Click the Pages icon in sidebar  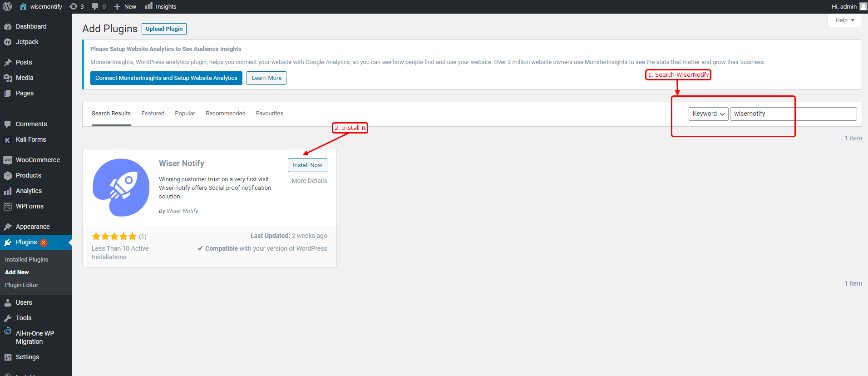coord(8,93)
